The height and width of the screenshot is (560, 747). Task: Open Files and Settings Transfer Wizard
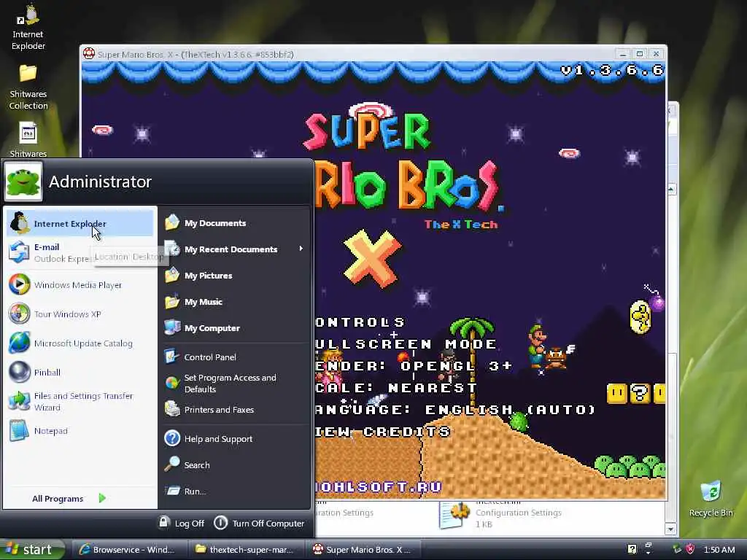(80, 402)
